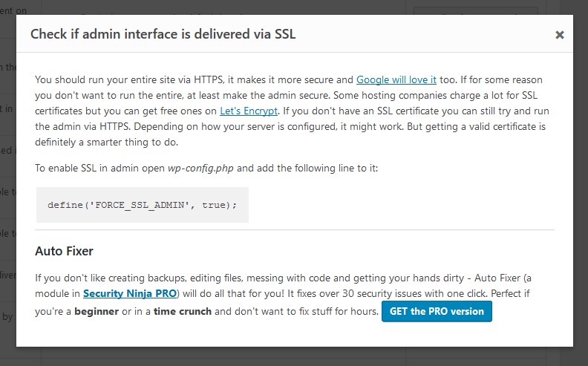
Task: Click the dimmed "ent on" background text
Action: [13, 10]
